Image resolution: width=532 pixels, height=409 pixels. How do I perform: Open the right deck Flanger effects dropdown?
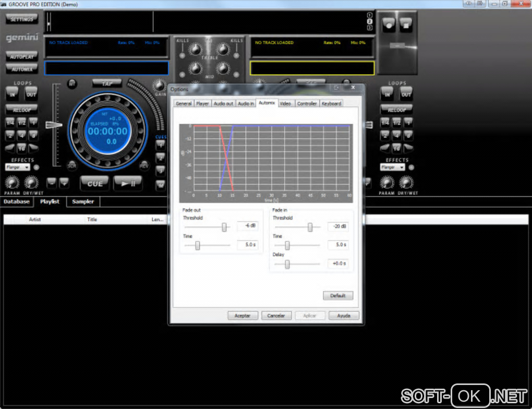coord(393,167)
